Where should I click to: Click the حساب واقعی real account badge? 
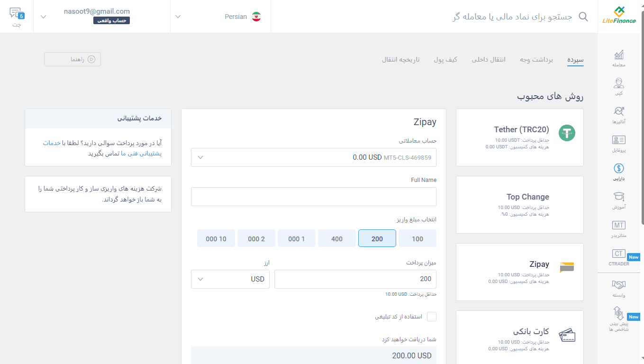click(111, 20)
